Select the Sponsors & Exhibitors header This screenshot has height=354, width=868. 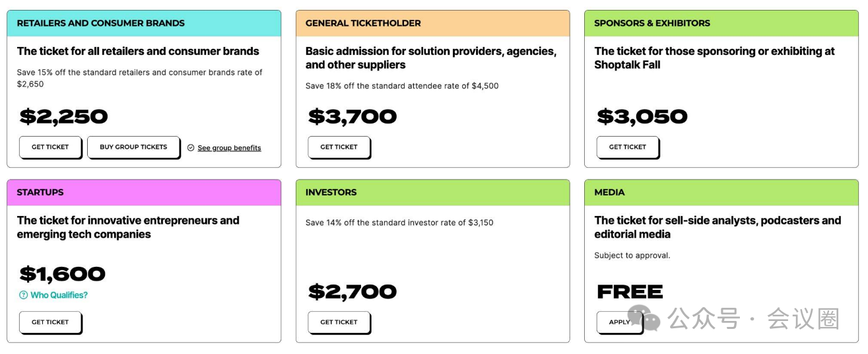point(721,23)
